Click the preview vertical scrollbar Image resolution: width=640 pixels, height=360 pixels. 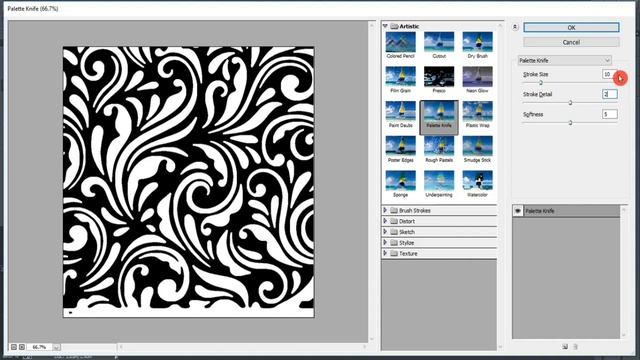coord(371,182)
